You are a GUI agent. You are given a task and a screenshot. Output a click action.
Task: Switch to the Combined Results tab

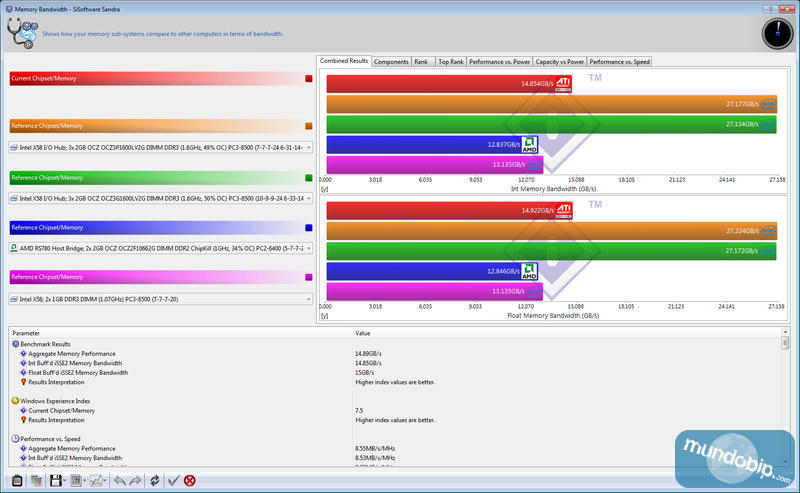(344, 61)
